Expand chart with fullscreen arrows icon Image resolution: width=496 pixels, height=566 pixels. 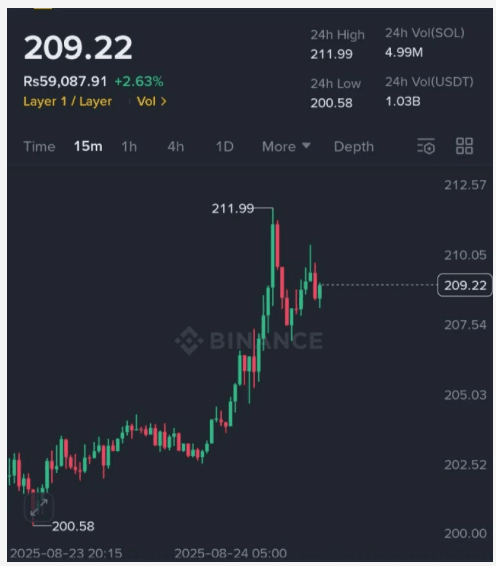point(39,507)
